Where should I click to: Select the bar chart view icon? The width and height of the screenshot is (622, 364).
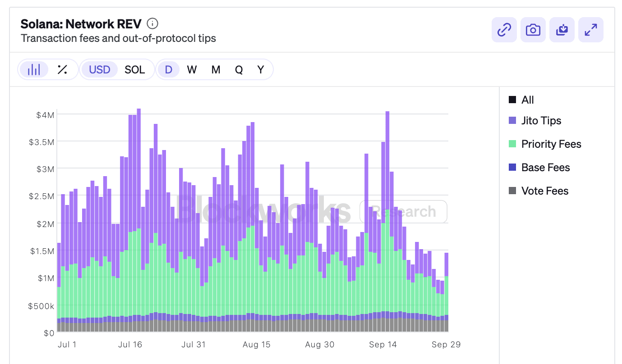coord(34,69)
